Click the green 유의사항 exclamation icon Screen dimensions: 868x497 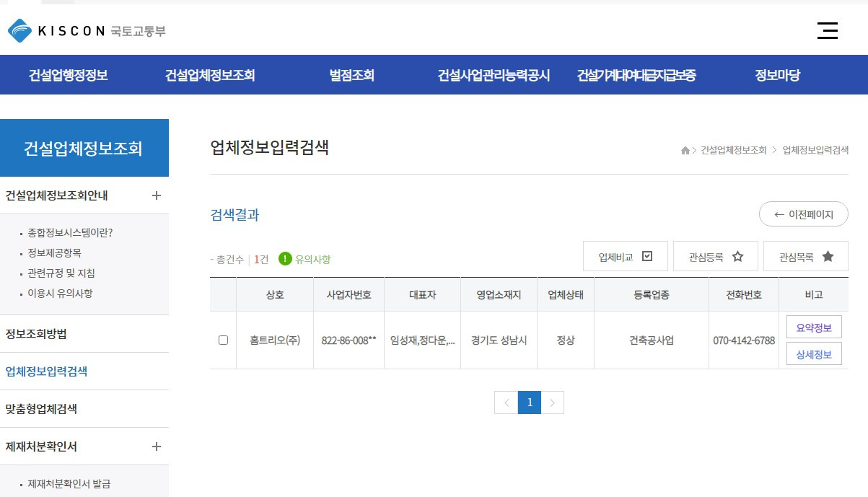(x=285, y=259)
